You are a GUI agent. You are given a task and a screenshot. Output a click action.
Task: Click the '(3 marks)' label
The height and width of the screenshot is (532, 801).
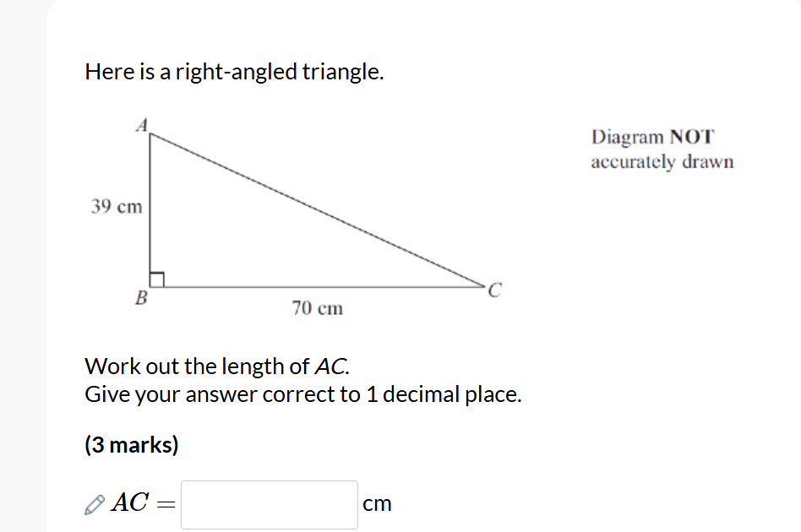pyautogui.click(x=133, y=444)
